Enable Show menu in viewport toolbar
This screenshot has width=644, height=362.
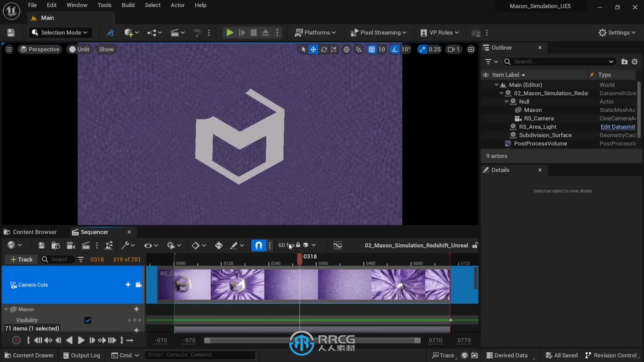pos(106,49)
